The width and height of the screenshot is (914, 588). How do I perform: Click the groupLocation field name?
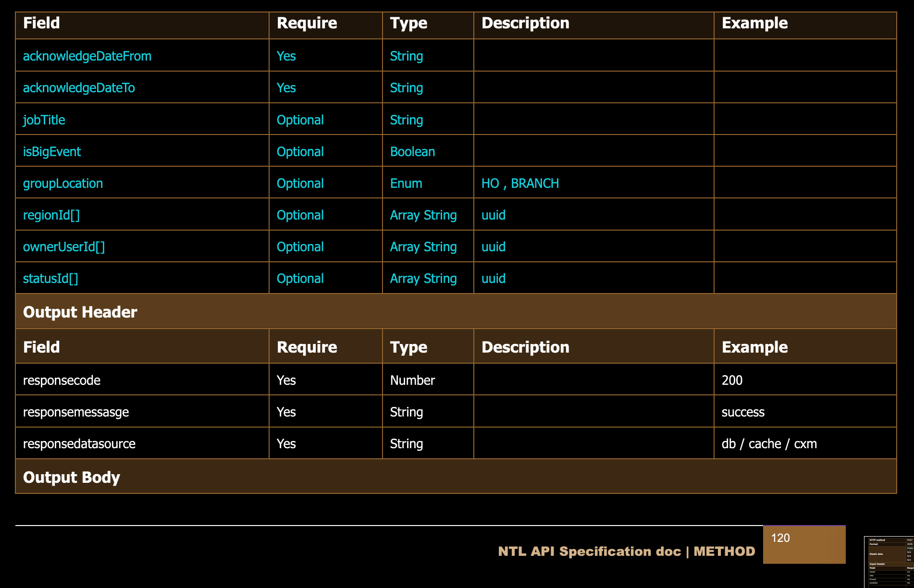[x=63, y=184]
